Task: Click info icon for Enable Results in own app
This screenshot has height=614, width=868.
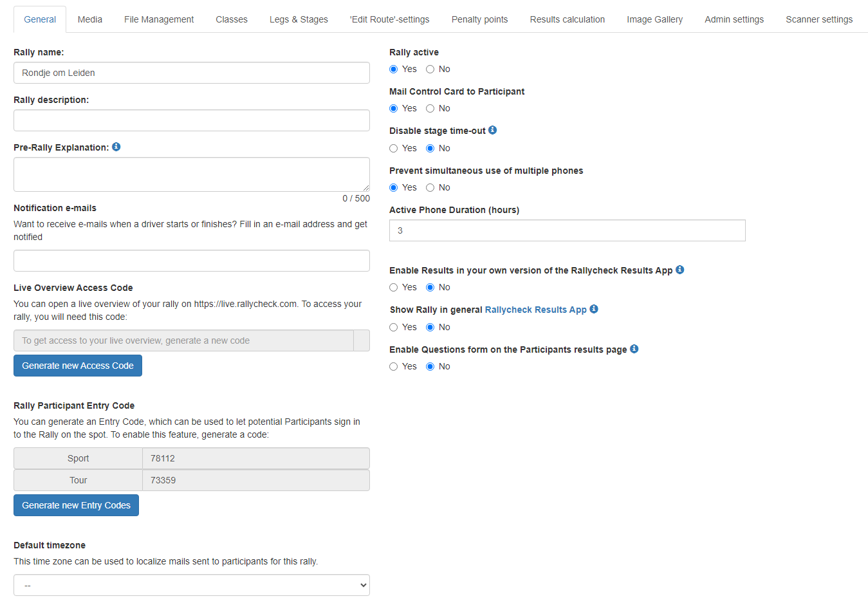Action: point(679,270)
